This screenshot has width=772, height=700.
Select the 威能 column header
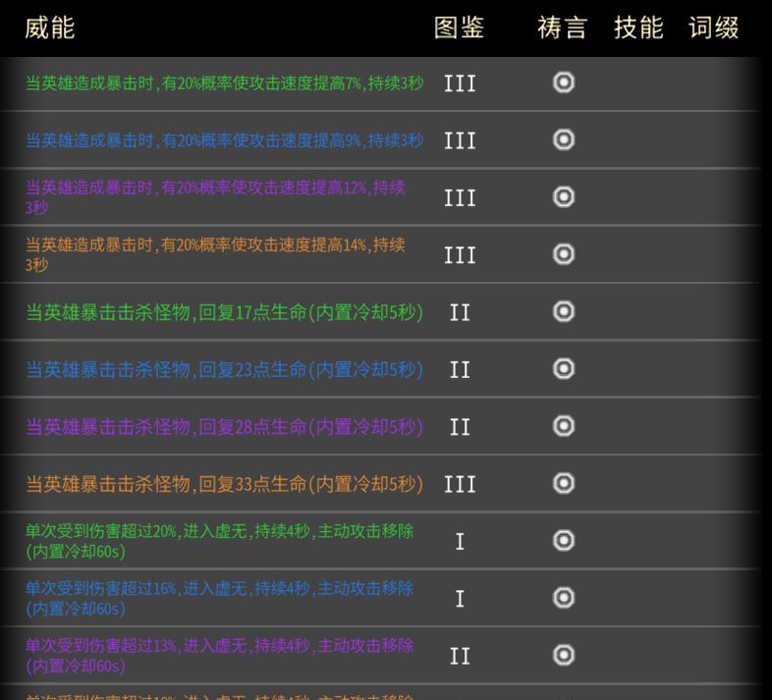click(50, 27)
